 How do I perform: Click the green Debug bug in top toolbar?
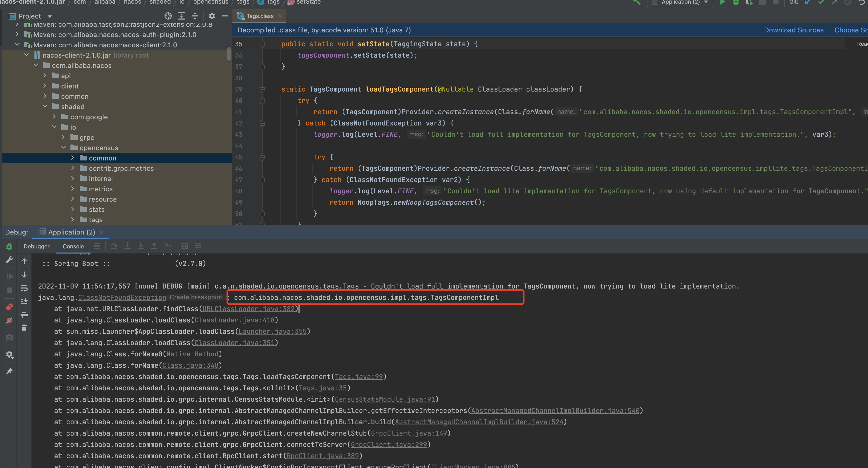pyautogui.click(x=736, y=2)
